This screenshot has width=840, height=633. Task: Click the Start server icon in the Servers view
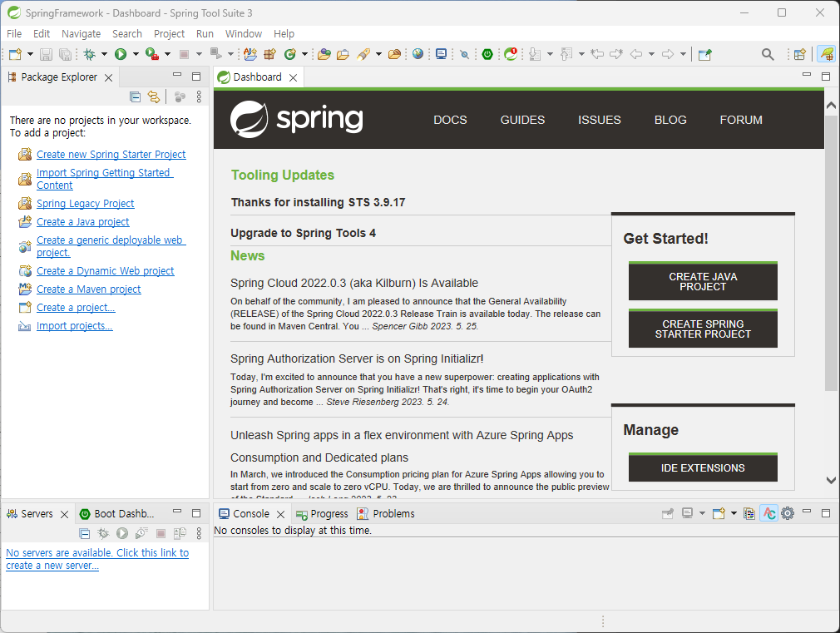[x=122, y=533]
